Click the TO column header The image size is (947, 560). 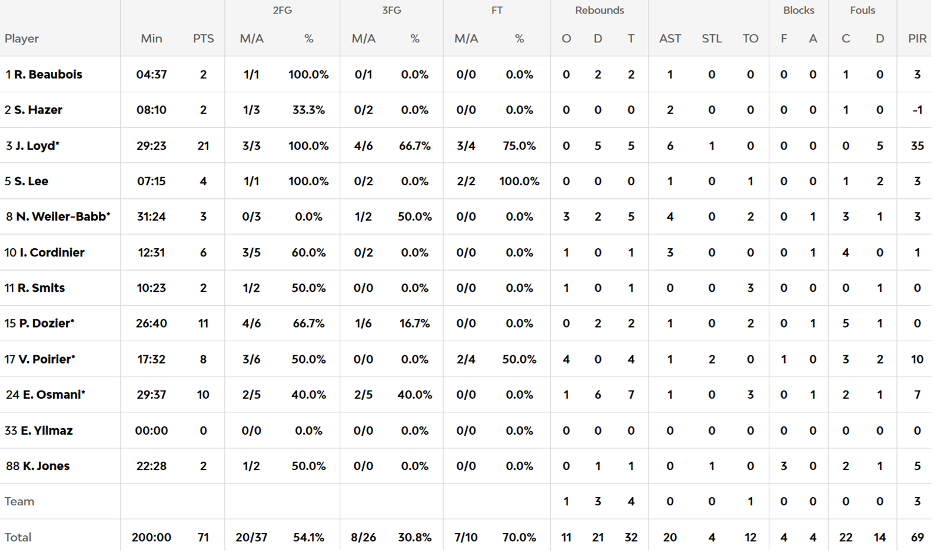coord(750,39)
